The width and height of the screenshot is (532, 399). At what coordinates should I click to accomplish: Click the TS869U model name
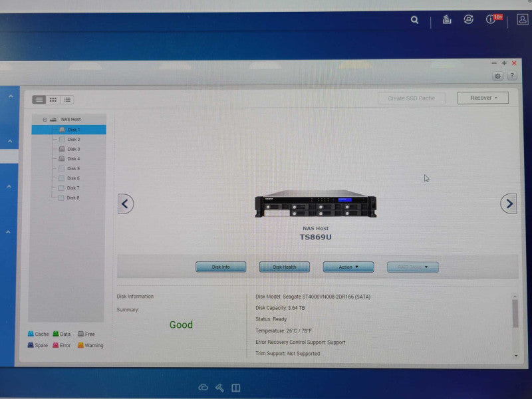point(315,237)
